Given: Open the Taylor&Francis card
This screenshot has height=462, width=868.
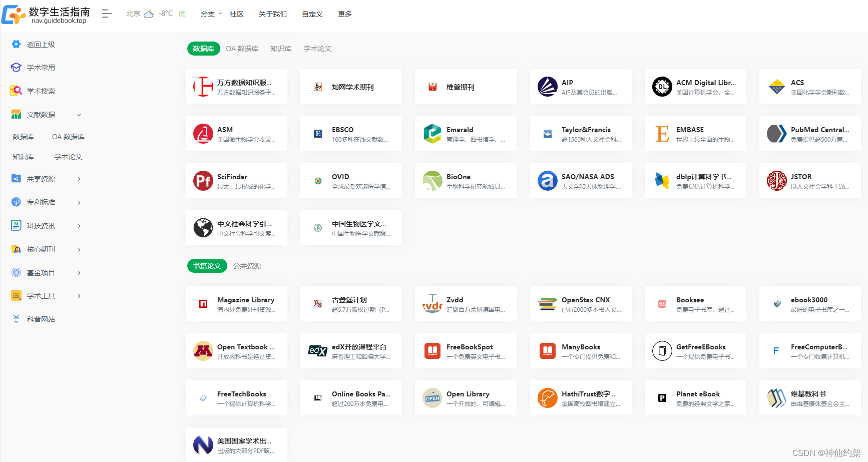Looking at the screenshot, I should click(581, 134).
